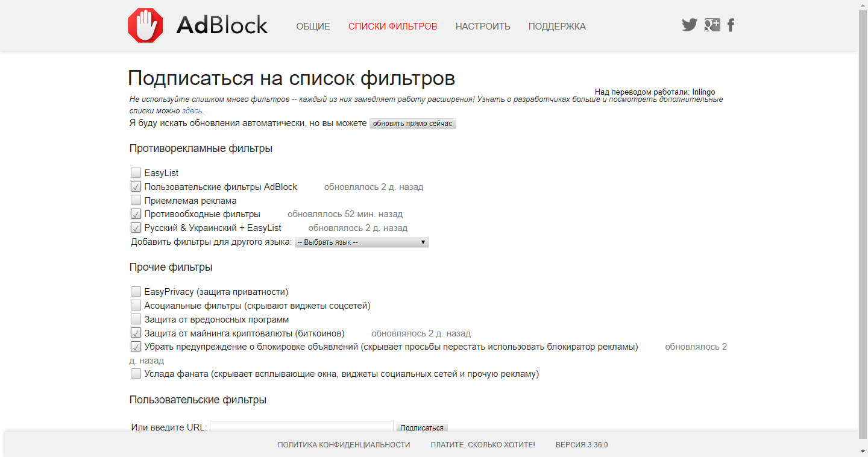Open the Выбрать язык dropdown
The height and width of the screenshot is (457, 868).
tap(362, 242)
